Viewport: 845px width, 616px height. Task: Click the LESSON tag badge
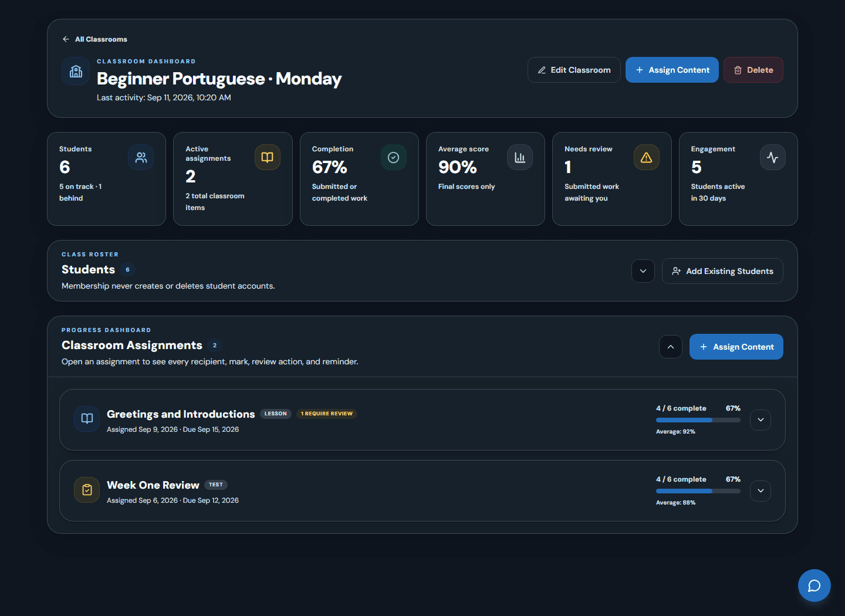[x=276, y=414]
